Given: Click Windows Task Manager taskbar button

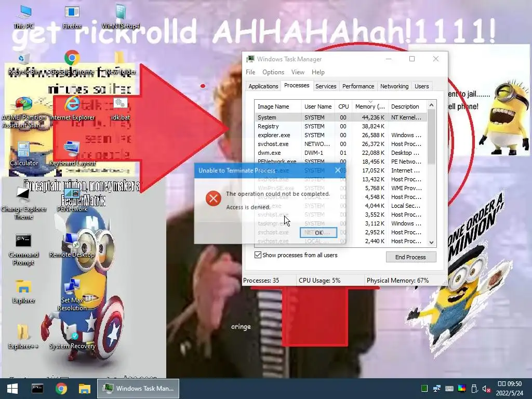Looking at the screenshot, I should pyautogui.click(x=138, y=389).
